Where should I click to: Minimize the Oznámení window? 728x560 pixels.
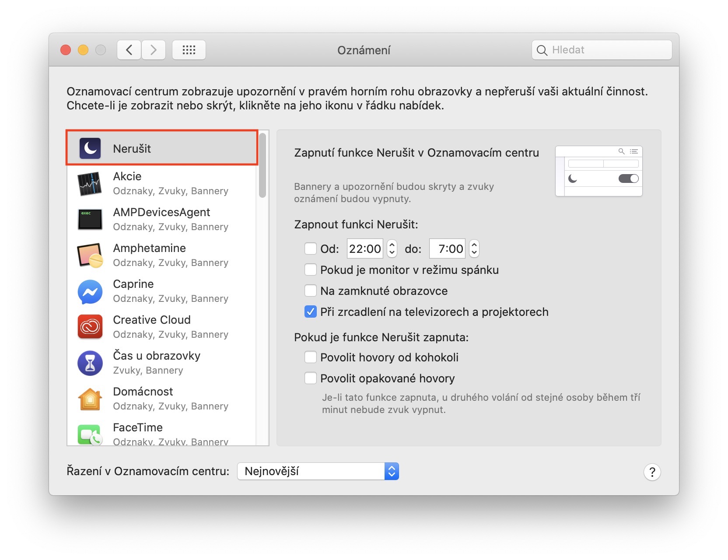(83, 50)
